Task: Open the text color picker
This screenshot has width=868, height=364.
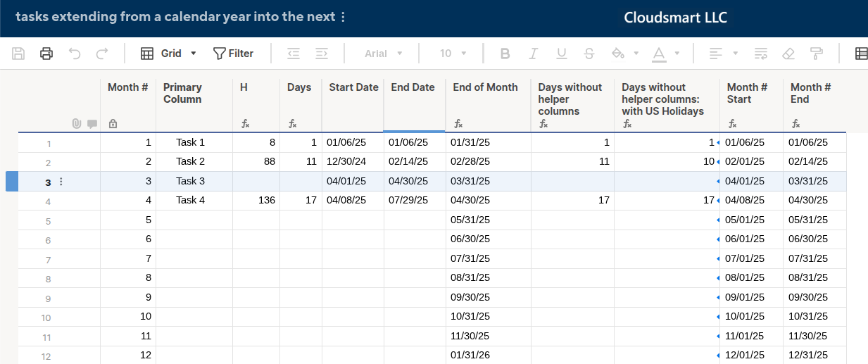Action: (x=665, y=54)
